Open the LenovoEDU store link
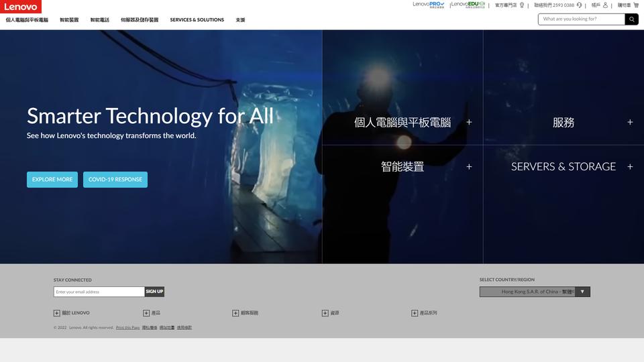Viewport: 644px width, 362px height. [468, 5]
